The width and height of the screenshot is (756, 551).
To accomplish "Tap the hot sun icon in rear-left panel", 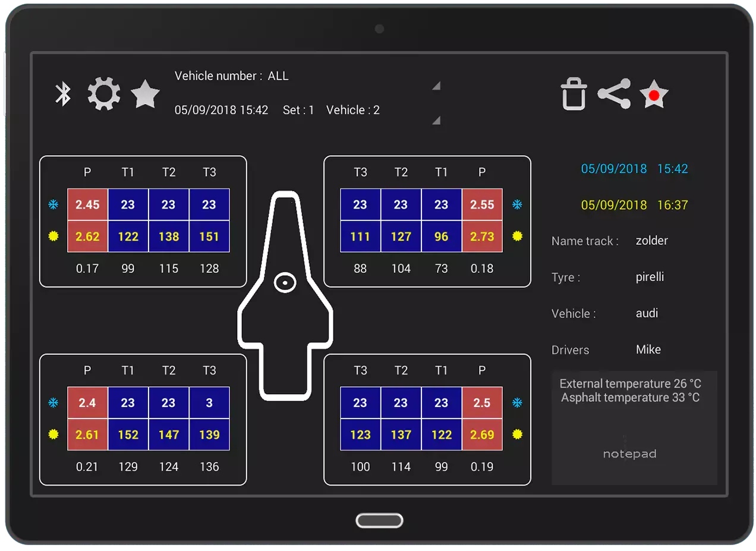I will pyautogui.click(x=53, y=434).
